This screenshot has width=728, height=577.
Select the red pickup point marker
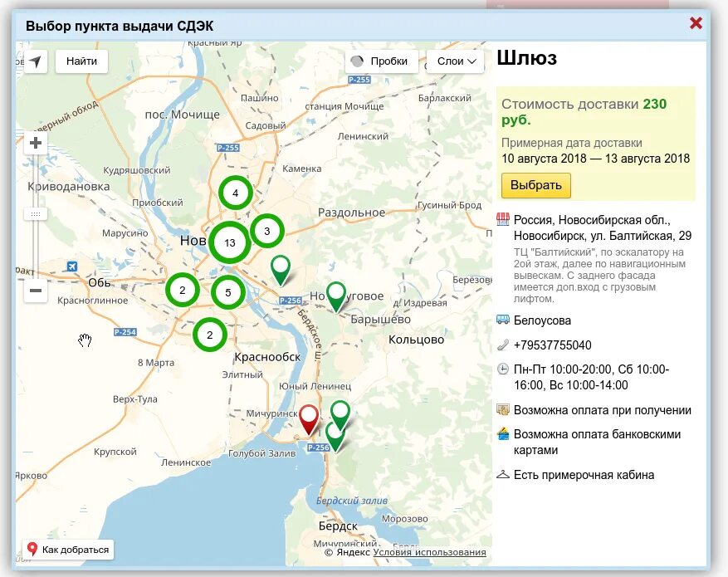click(309, 419)
